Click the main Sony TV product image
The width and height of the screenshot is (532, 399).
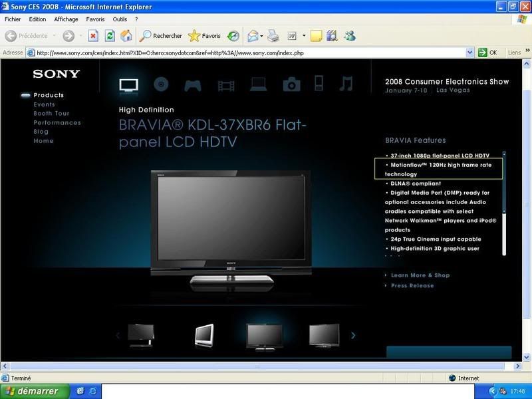click(x=231, y=229)
